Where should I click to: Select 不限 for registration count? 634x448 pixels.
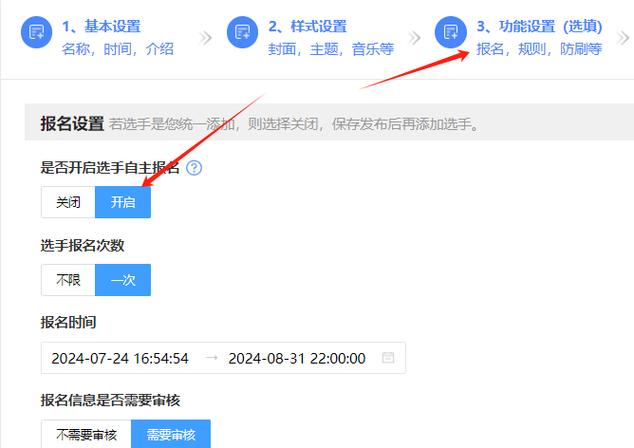click(x=68, y=280)
